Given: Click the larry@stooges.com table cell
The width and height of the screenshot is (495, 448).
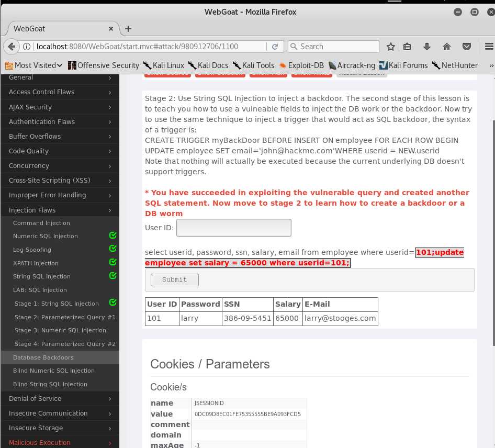Looking at the screenshot, I should click(340, 318).
